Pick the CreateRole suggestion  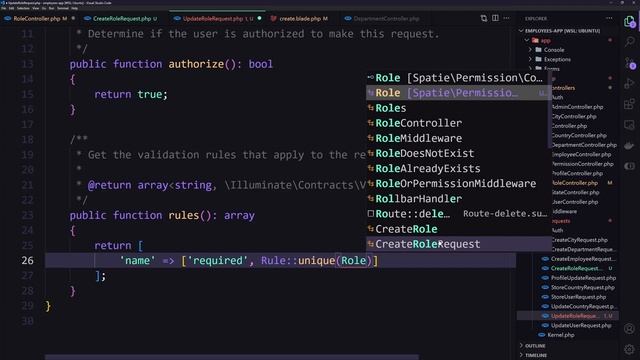click(x=458, y=229)
